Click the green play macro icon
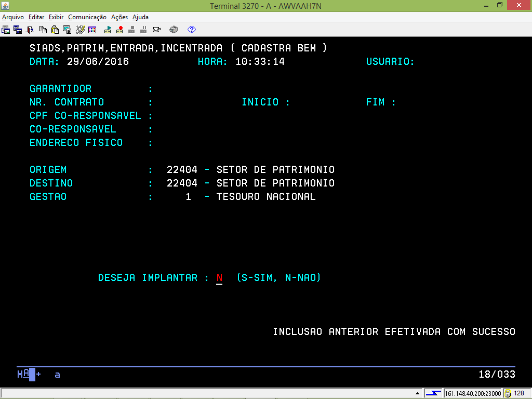 [x=108, y=30]
